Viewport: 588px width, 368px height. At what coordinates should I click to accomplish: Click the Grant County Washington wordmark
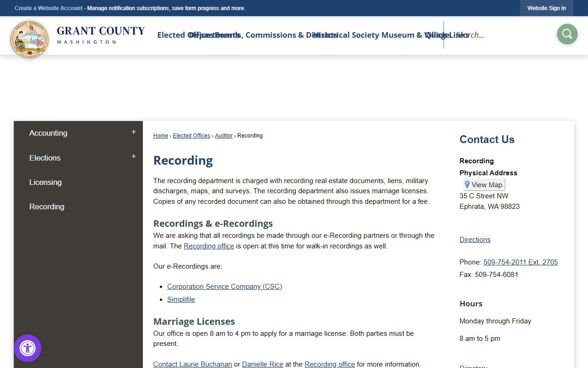[x=101, y=35]
